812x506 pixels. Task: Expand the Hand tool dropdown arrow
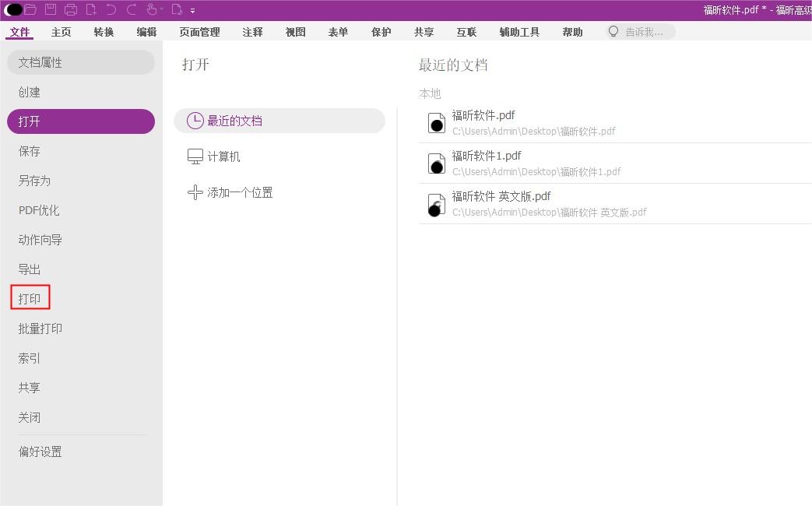[161, 10]
